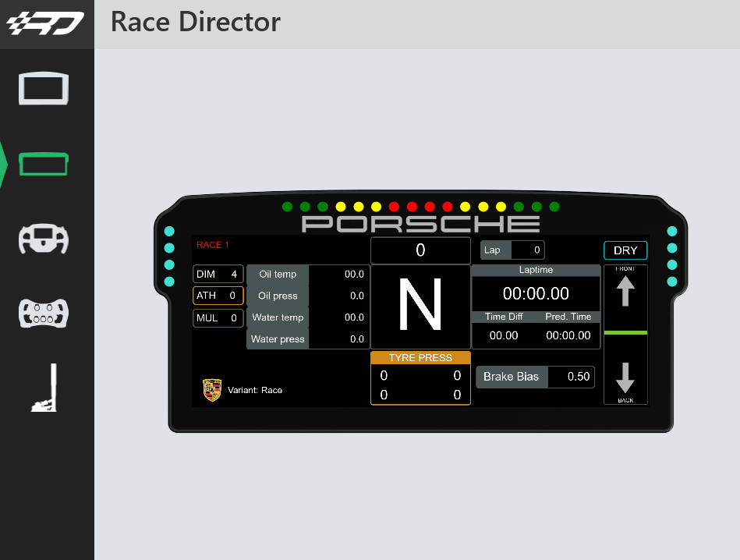
Task: Click the green brake bias indicator bar
Action: (625, 333)
